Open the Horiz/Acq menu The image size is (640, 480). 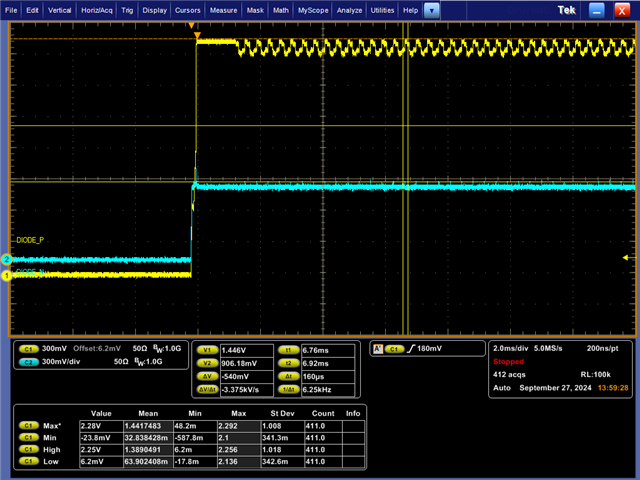coord(98,10)
